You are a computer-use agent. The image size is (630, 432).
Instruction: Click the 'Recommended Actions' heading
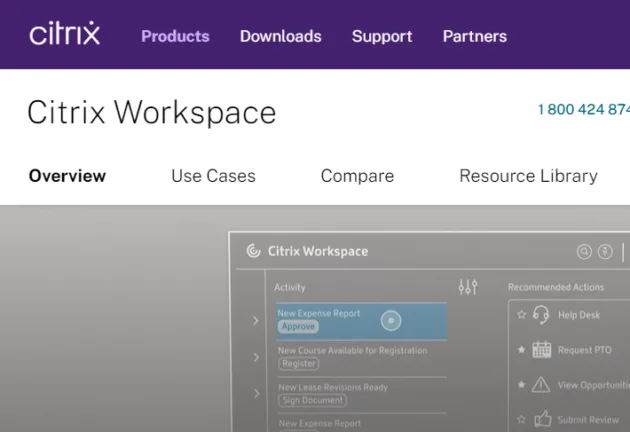click(x=556, y=287)
